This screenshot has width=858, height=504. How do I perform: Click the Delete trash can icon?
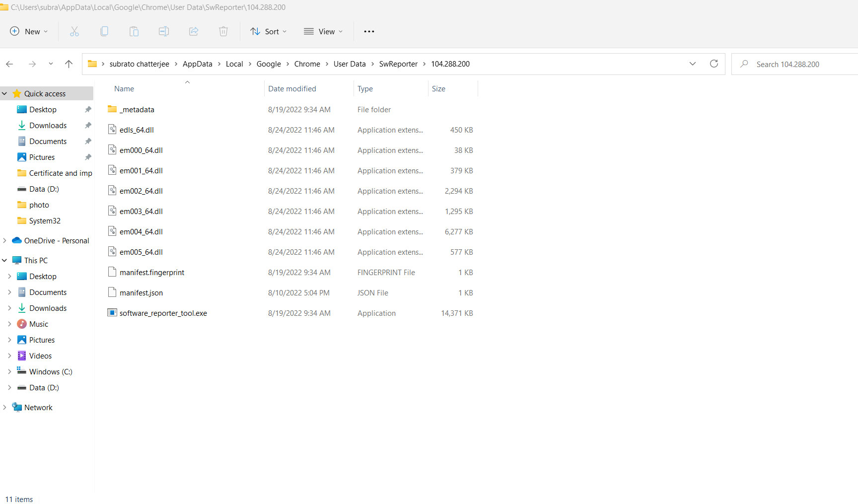223,31
